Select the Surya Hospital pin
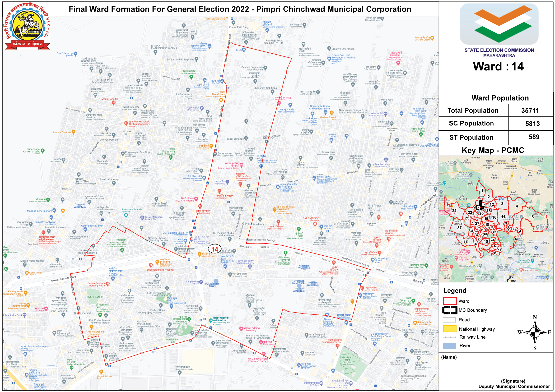Image resolution: width=555 pixels, height=392 pixels. 380,253
